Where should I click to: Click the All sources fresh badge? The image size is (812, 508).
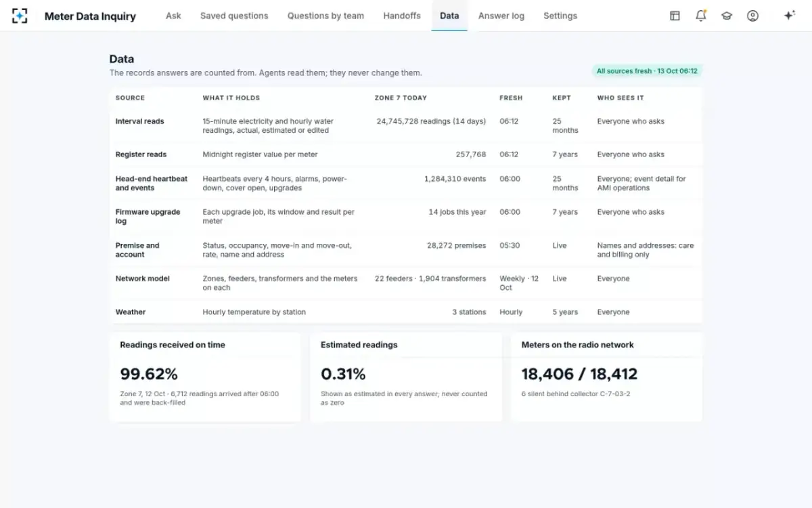pyautogui.click(x=647, y=71)
